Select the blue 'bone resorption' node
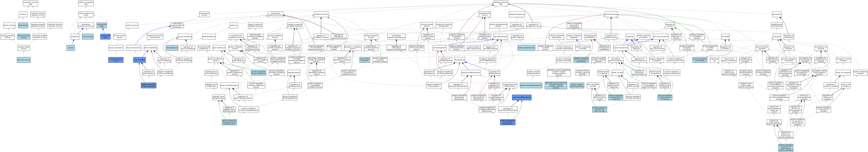The height and width of the screenshot is (152, 868). pos(140,60)
